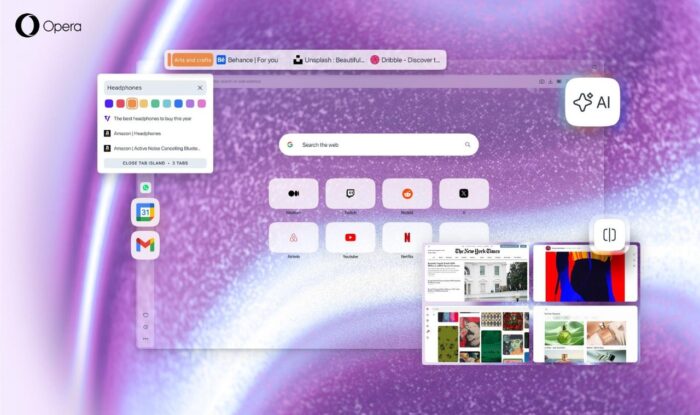The height and width of the screenshot is (415, 700).
Task: Pick the bright blue island color
Action: pyautogui.click(x=178, y=104)
